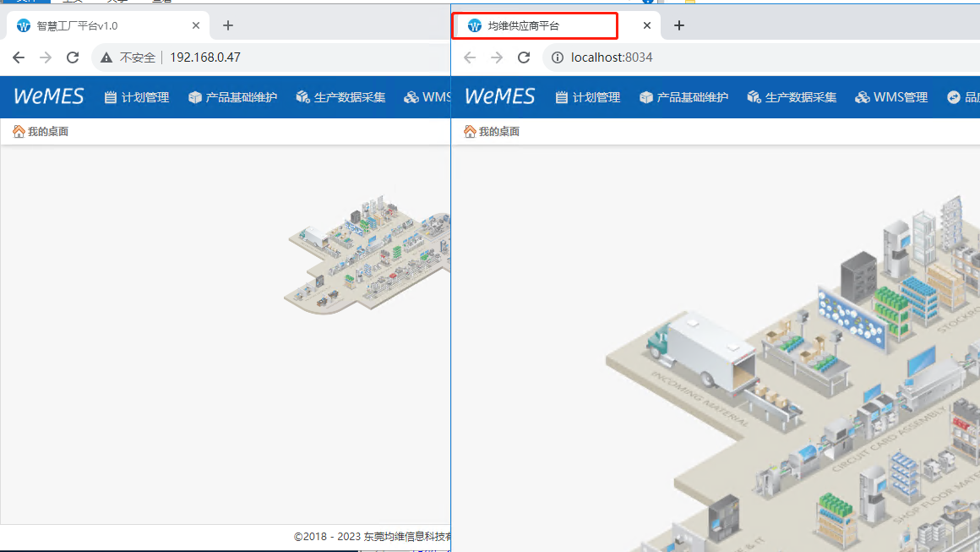Viewport: 980px width, 552px height.
Task: Click back arrow in the 192.168.0.47 browser window
Action: [19, 57]
